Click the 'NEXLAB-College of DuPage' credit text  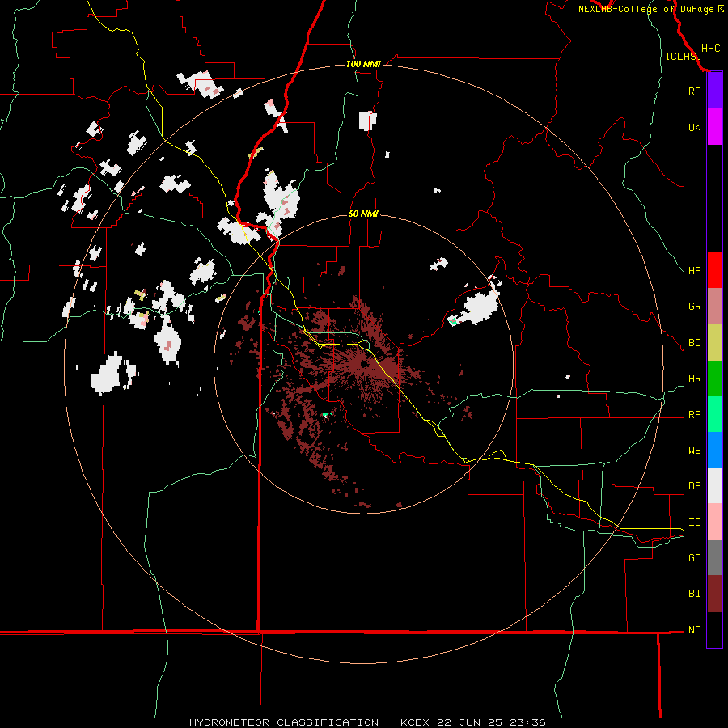[x=645, y=9]
